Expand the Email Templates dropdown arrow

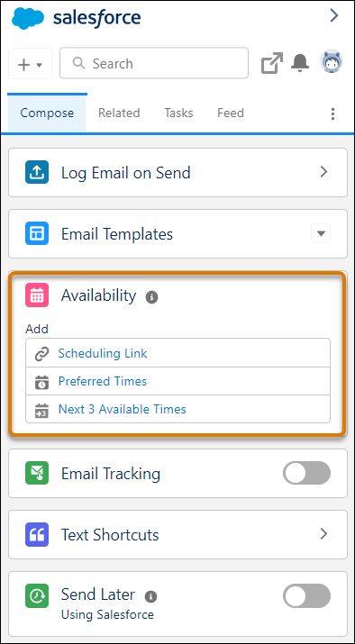(x=321, y=233)
